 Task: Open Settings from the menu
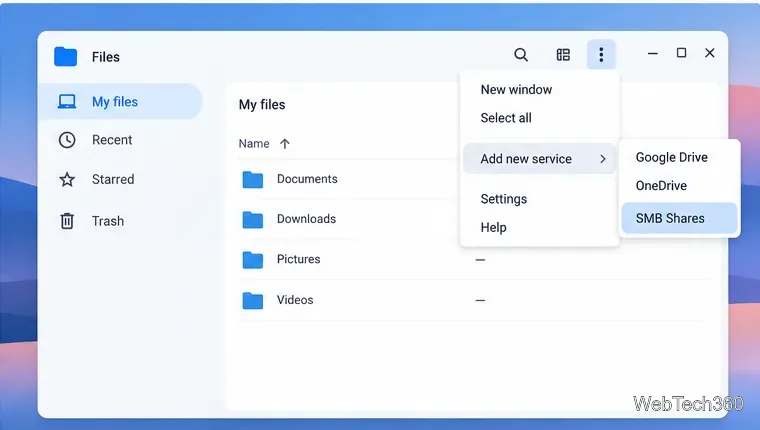tap(504, 199)
